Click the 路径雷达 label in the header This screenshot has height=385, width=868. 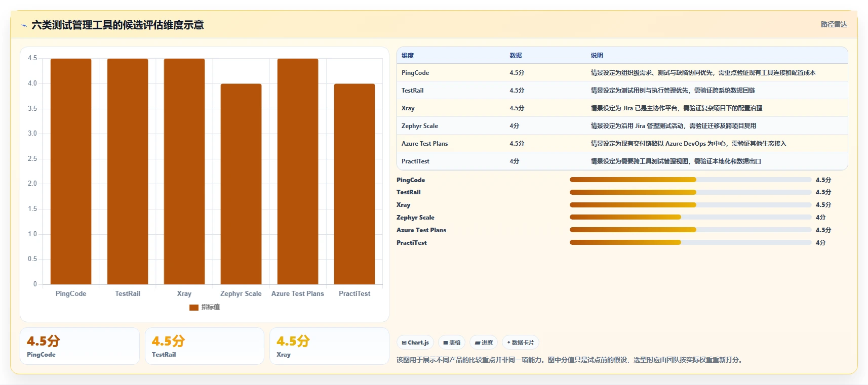(834, 24)
